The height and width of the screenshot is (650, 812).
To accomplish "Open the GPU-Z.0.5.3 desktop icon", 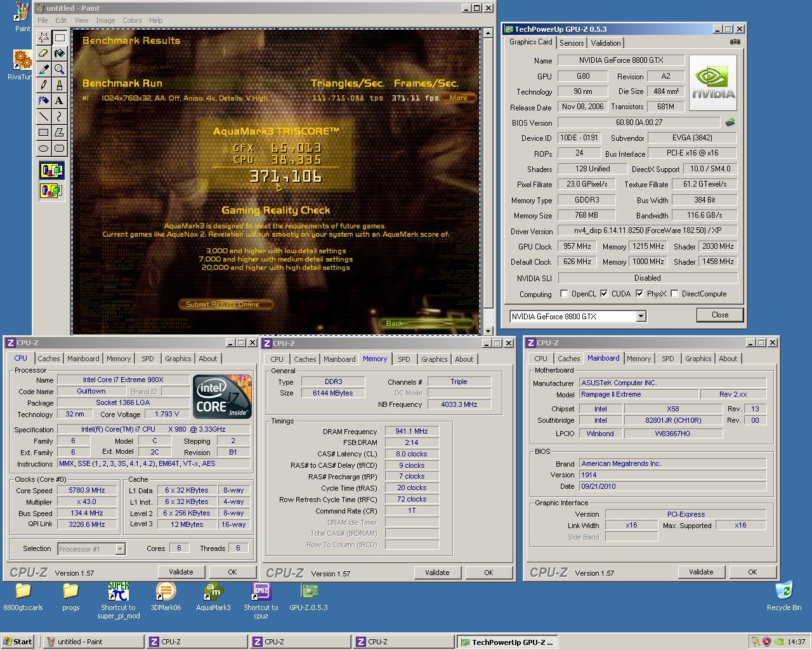I will tap(309, 596).
